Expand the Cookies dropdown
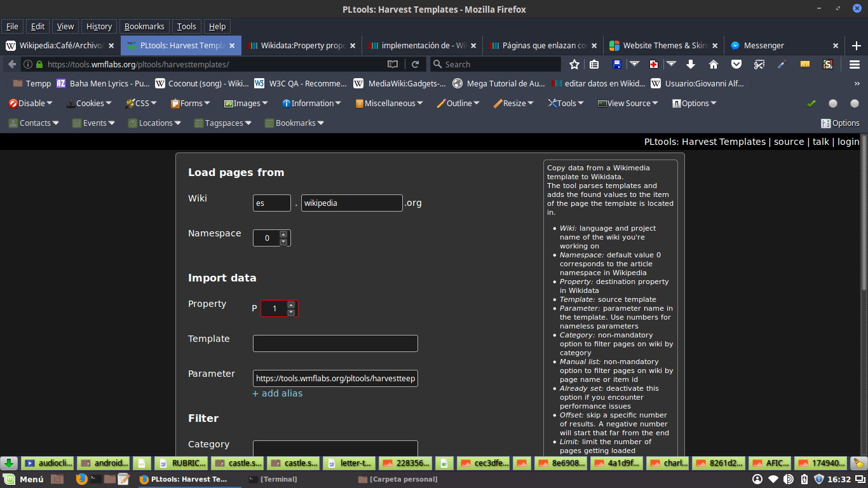This screenshot has height=488, width=868. coord(89,104)
